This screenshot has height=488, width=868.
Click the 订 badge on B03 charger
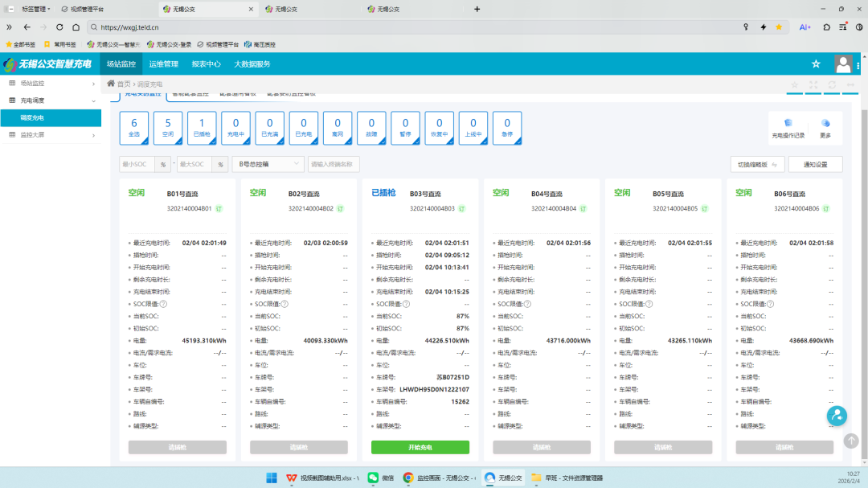click(461, 209)
